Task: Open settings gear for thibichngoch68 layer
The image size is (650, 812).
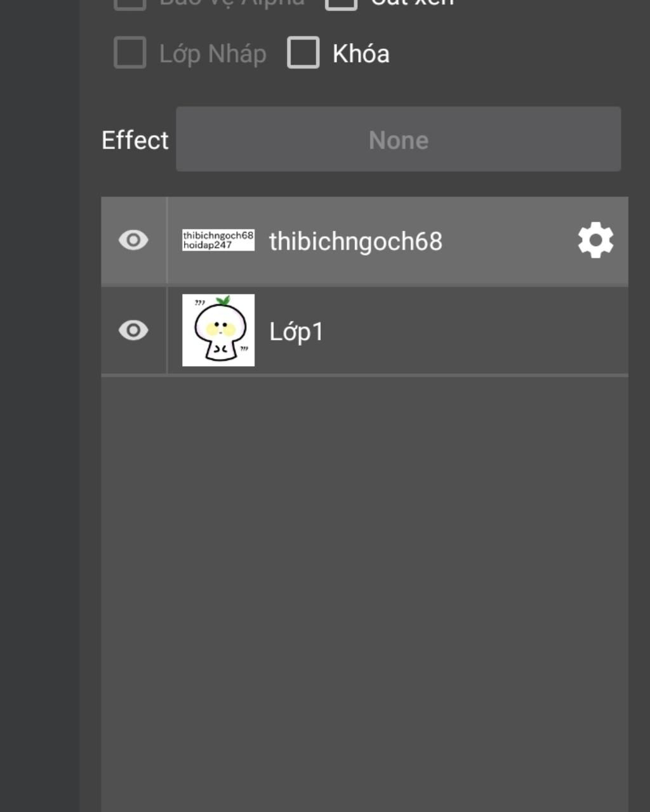Action: (x=595, y=240)
